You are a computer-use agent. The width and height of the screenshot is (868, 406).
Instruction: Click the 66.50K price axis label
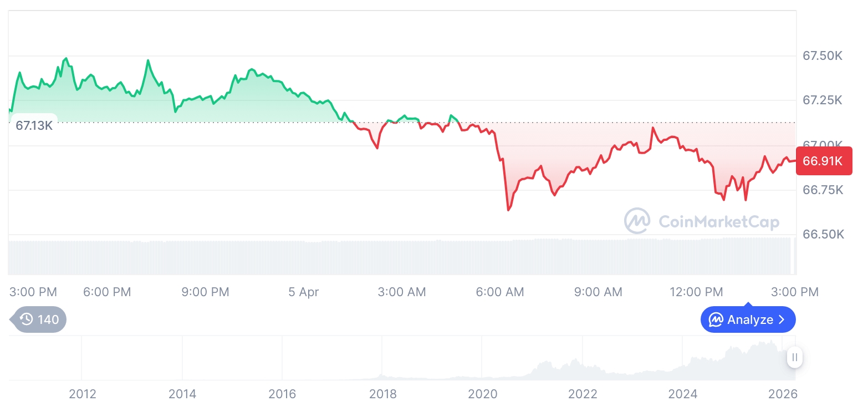[823, 235]
